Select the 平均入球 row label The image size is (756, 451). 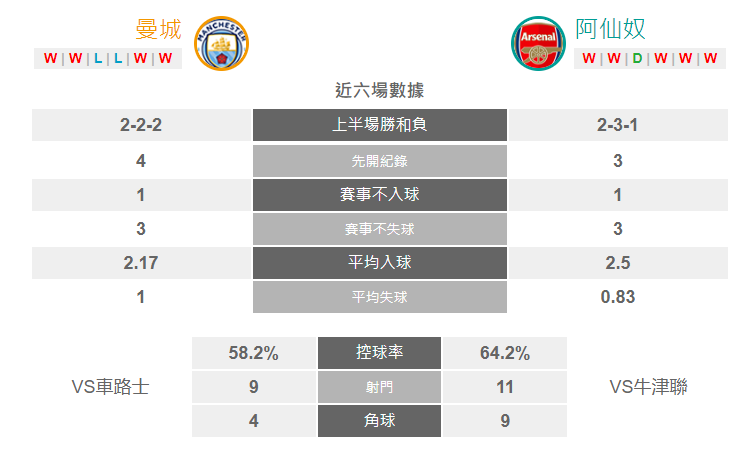[x=380, y=263]
